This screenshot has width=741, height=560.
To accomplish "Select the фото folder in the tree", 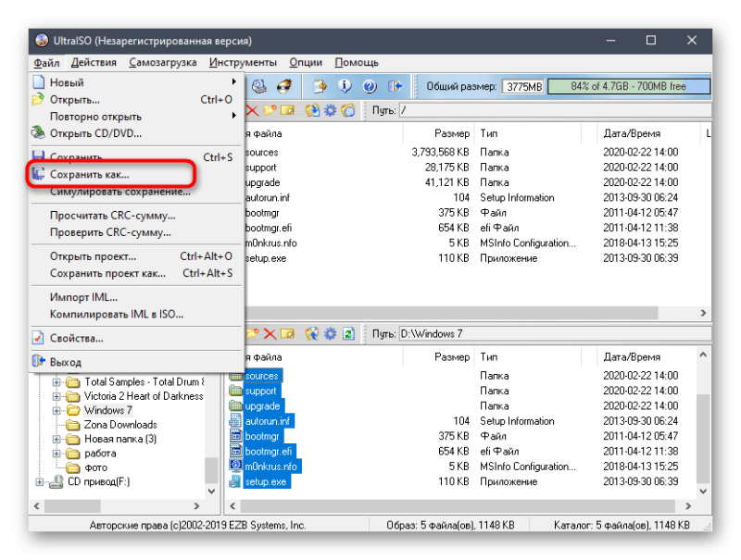I will click(95, 467).
